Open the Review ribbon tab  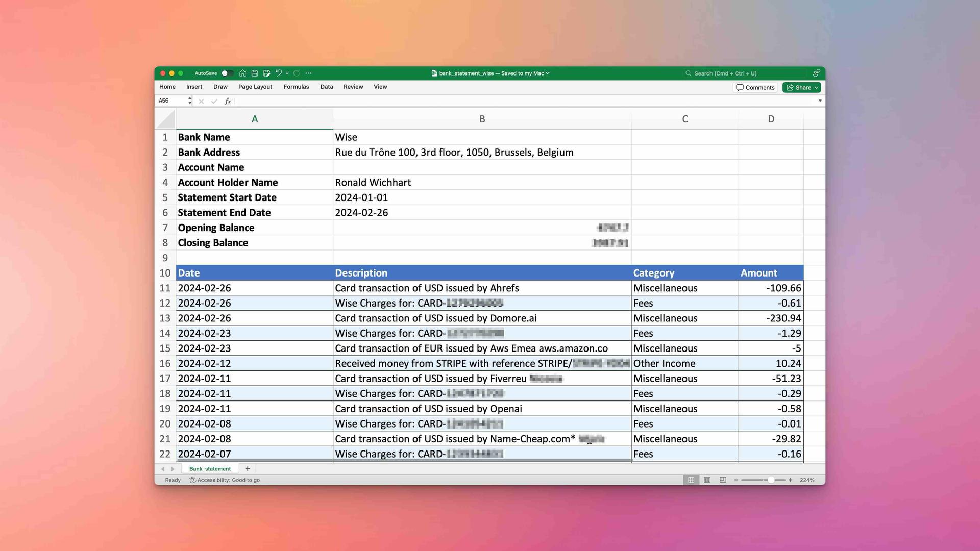point(353,87)
